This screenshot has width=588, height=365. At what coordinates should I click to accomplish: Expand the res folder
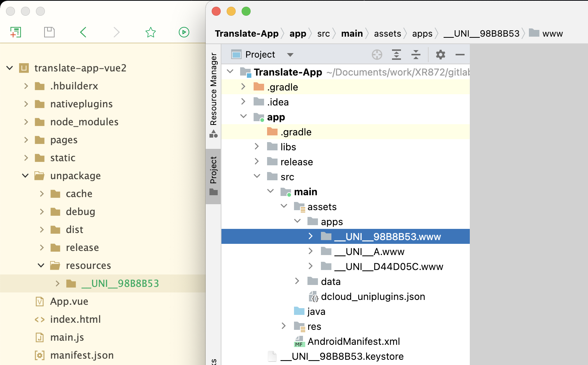(x=284, y=326)
